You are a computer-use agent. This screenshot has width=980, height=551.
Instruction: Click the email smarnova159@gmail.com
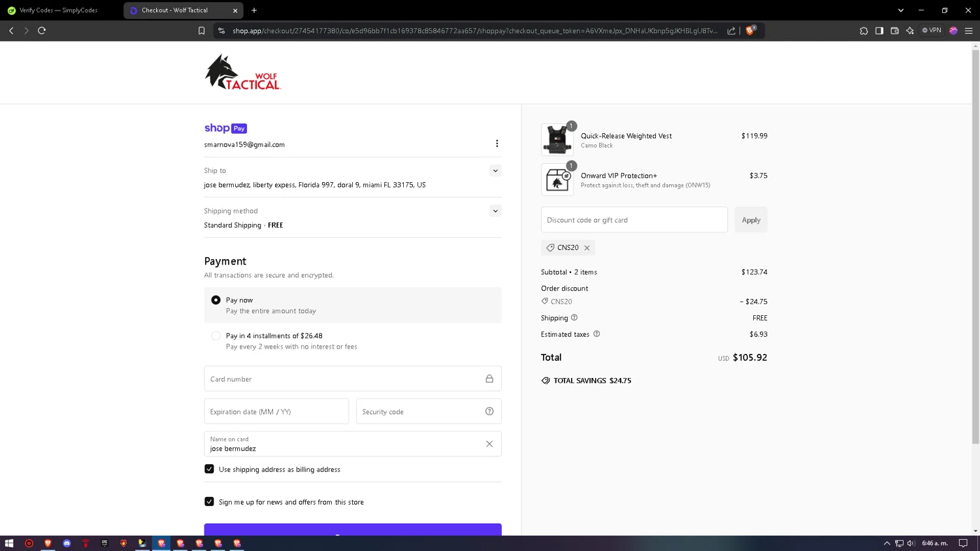click(244, 145)
